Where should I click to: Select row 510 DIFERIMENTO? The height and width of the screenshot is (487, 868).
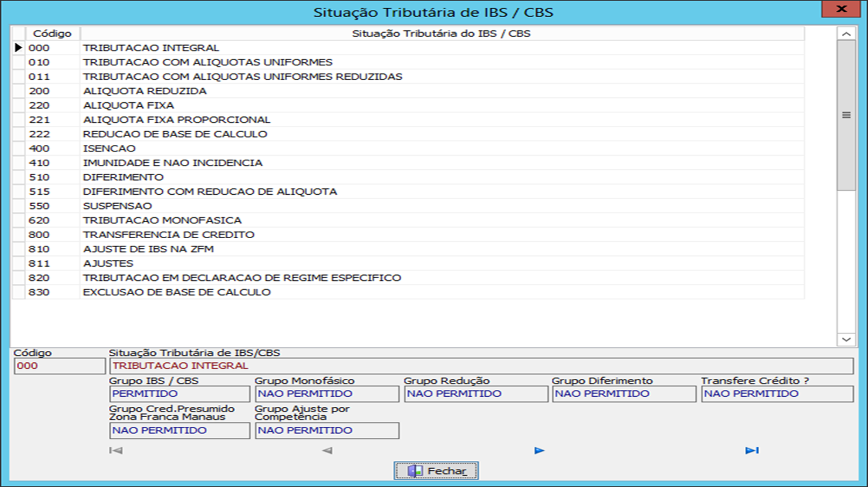click(123, 177)
